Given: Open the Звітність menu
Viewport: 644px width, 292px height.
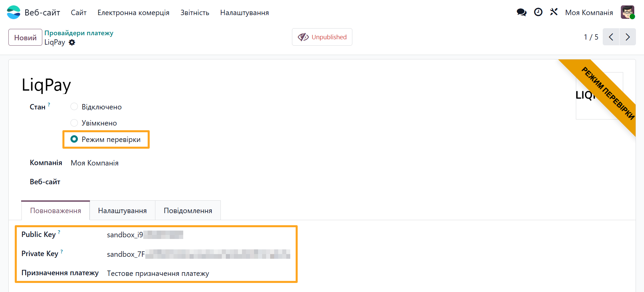Looking at the screenshot, I should tap(195, 13).
